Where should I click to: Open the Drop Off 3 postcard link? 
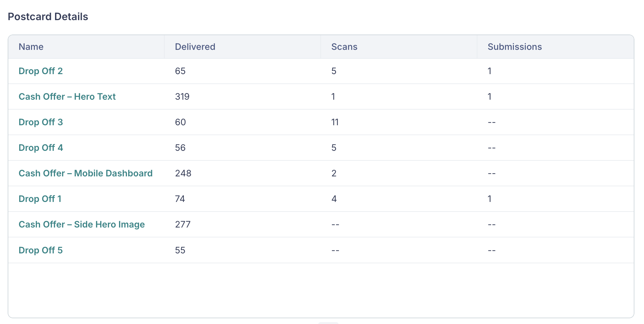tap(41, 122)
